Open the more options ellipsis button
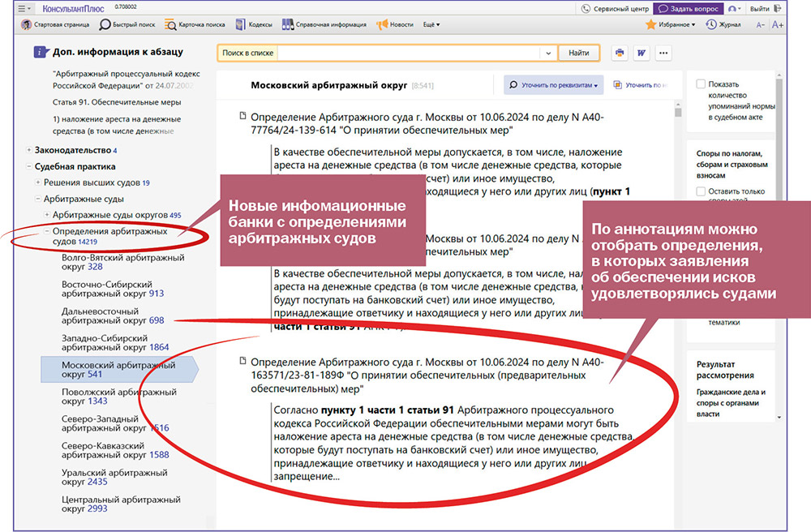 coord(663,53)
